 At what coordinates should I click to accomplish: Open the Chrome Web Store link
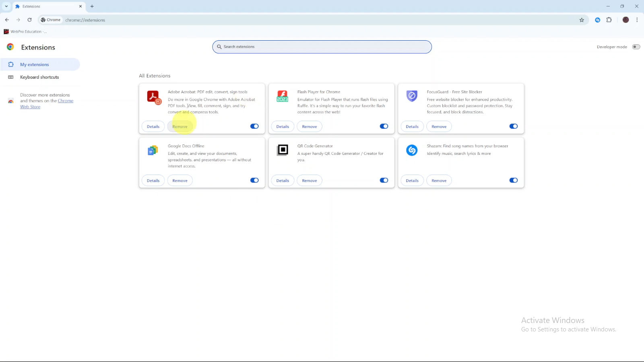point(66,101)
